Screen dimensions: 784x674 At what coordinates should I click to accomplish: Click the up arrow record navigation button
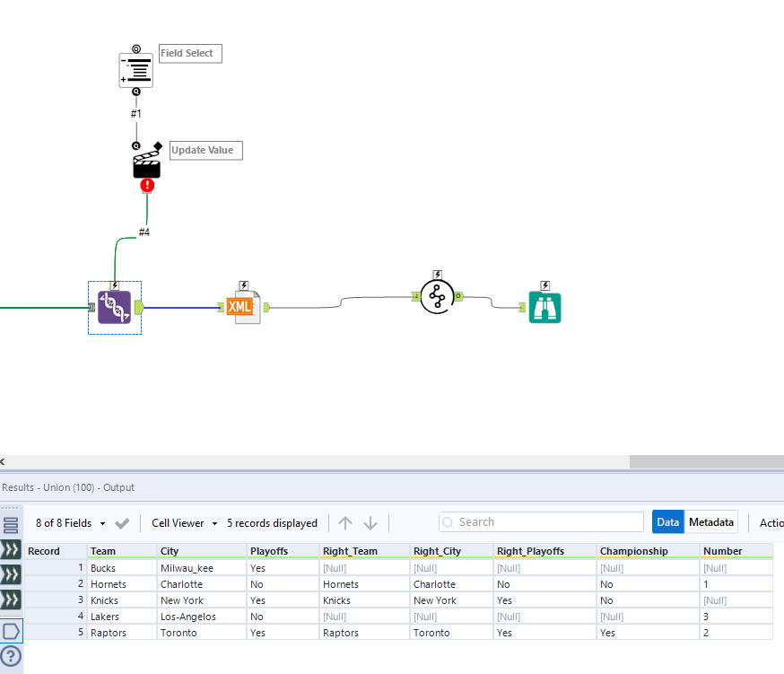pos(345,522)
